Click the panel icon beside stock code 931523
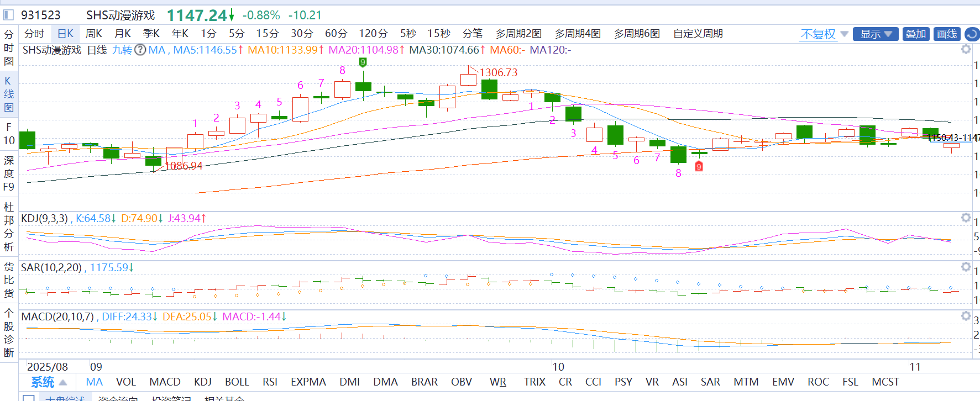Image resolution: width=980 pixels, height=401 pixels. pyautogui.click(x=8, y=15)
